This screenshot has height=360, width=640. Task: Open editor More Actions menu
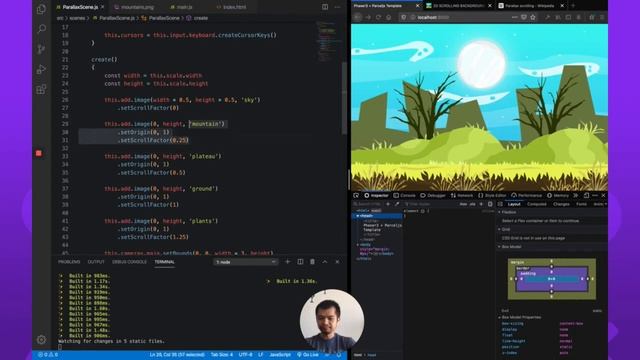click(337, 7)
